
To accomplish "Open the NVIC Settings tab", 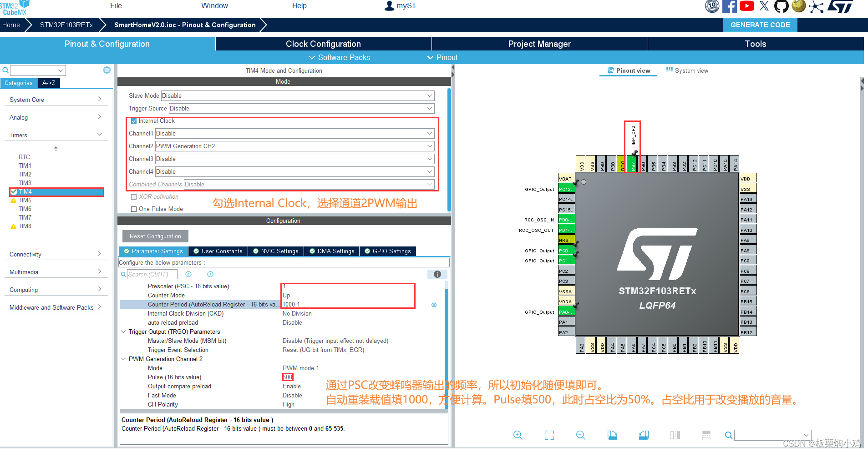I will coord(276,251).
